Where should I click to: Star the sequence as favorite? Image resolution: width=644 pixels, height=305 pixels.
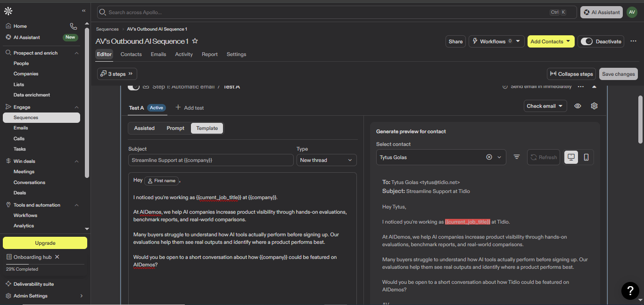[195, 41]
